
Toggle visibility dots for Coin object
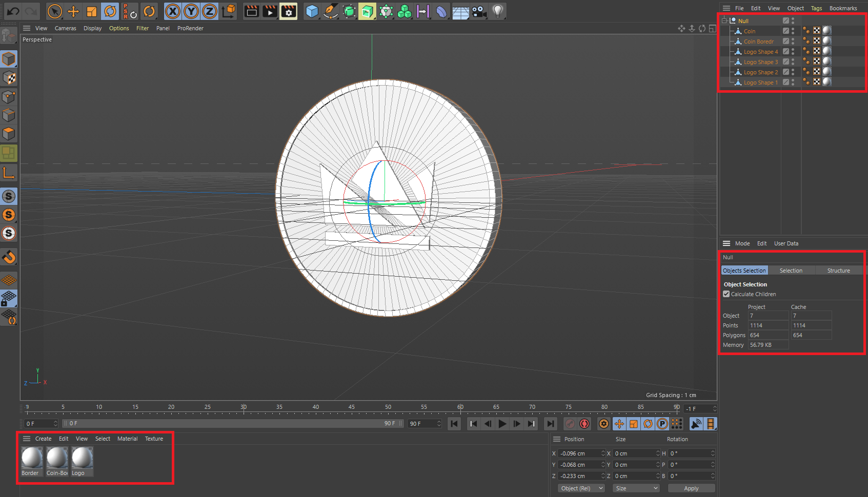click(793, 31)
